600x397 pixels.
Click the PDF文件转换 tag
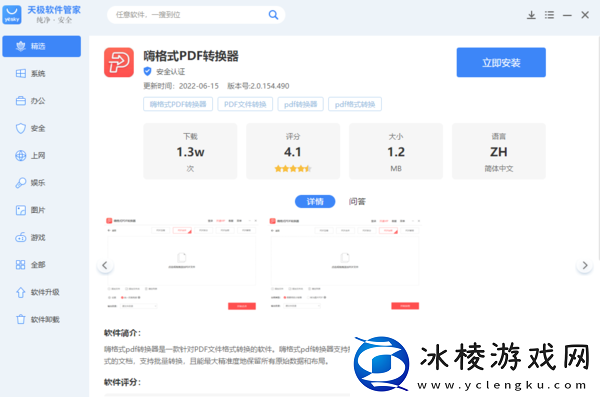coord(245,104)
